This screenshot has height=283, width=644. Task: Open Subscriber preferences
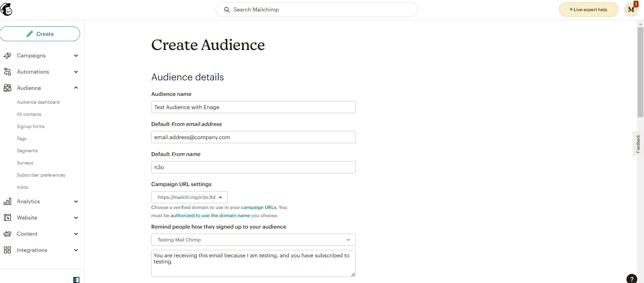(41, 175)
